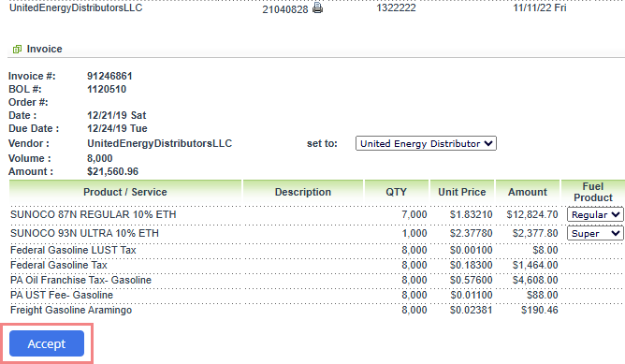
Task: Click freight amount $190.46
Action: point(539,310)
